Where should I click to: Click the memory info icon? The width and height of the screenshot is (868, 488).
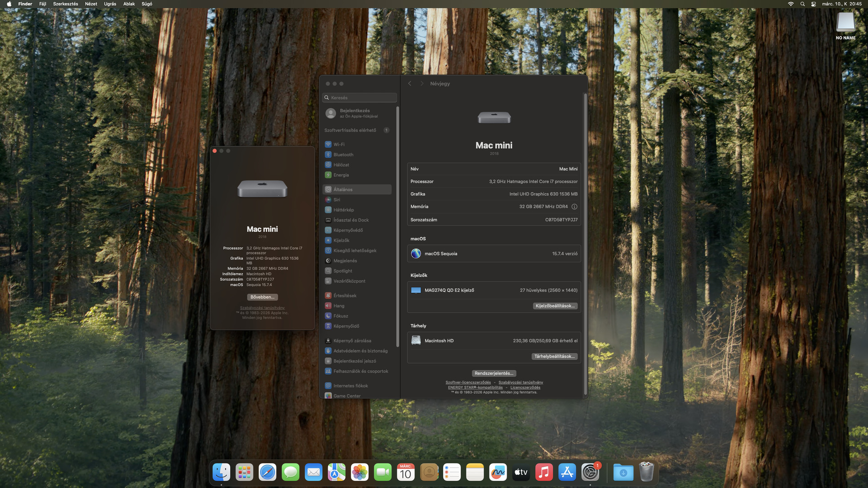(x=574, y=207)
